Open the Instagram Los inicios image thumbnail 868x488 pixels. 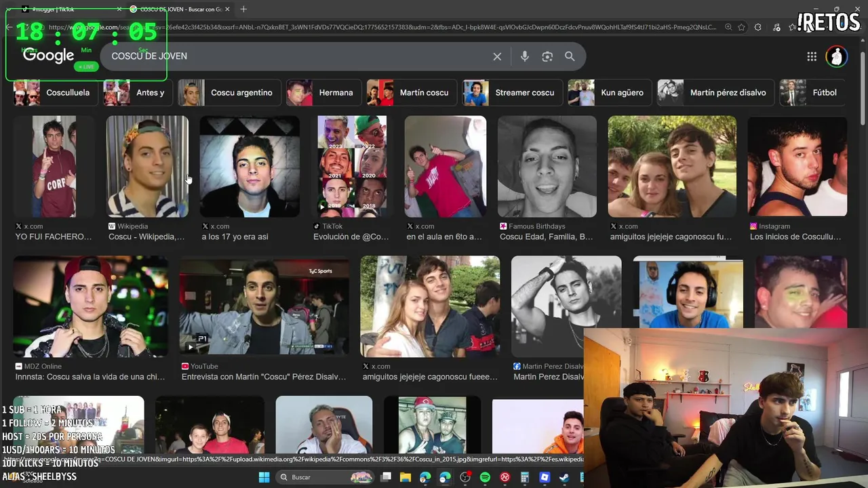(797, 167)
